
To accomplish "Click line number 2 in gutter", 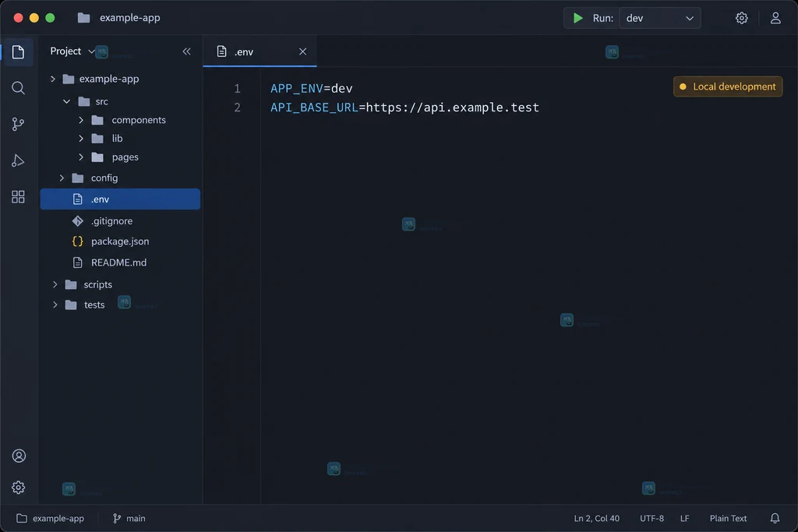I will [x=237, y=107].
